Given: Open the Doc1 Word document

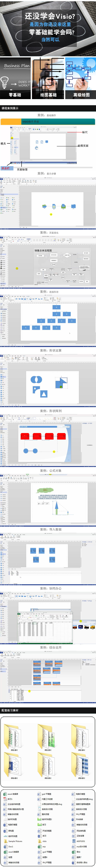Looking at the screenshot, I should pyautogui.click(x=8, y=846).
